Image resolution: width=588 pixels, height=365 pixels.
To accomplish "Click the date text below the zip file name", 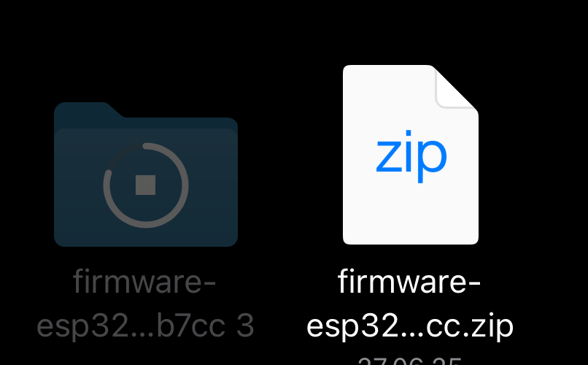I will pos(409,361).
